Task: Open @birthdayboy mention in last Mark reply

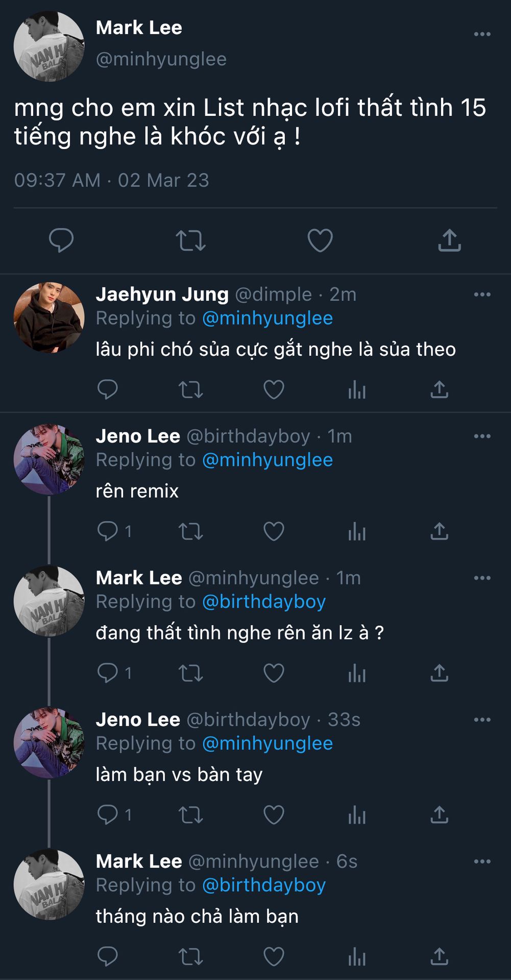Action: coord(264,885)
